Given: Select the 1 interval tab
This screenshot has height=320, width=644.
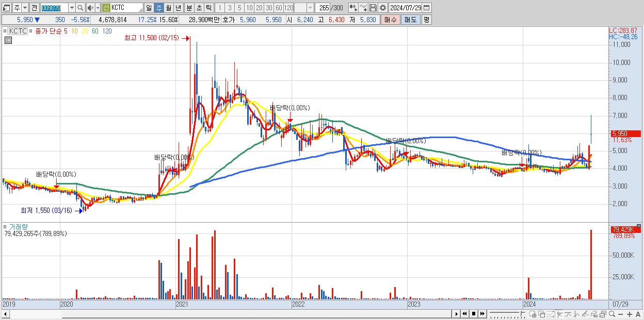Looking at the screenshot, I should (x=220, y=8).
